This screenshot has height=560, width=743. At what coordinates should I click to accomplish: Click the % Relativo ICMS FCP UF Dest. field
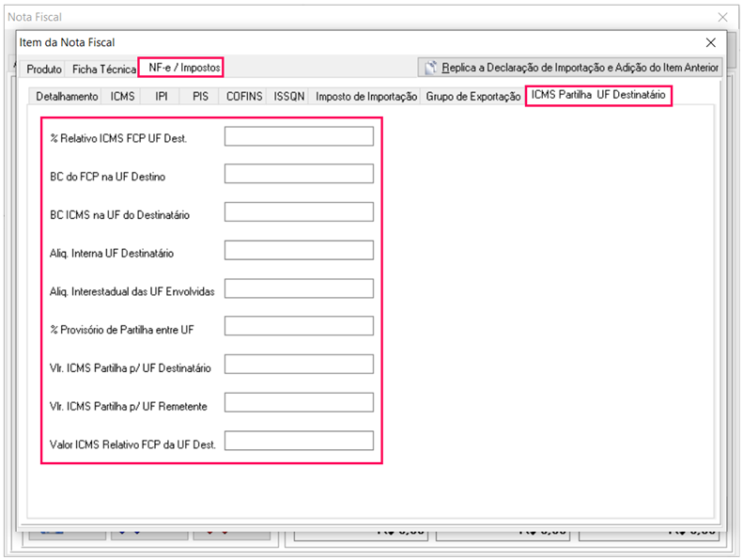[x=299, y=137]
